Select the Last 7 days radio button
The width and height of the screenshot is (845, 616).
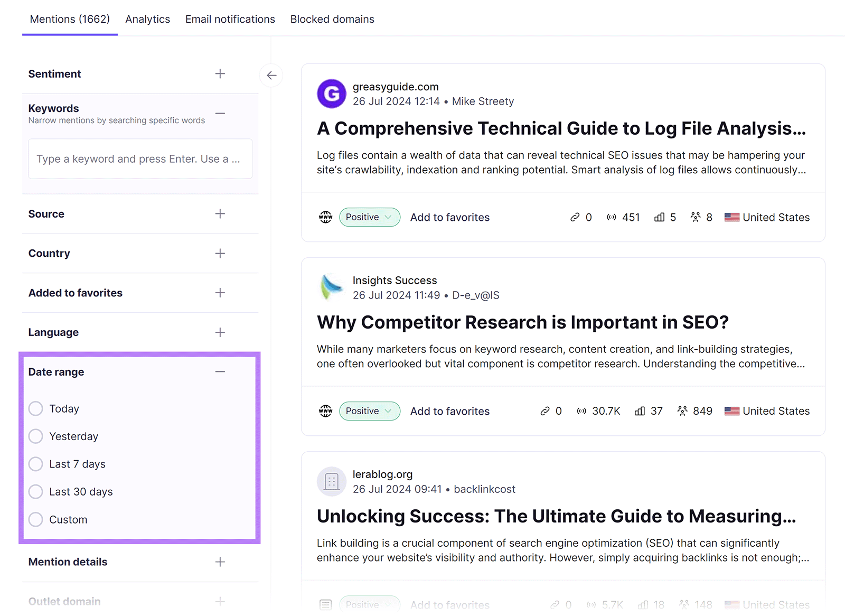click(36, 464)
